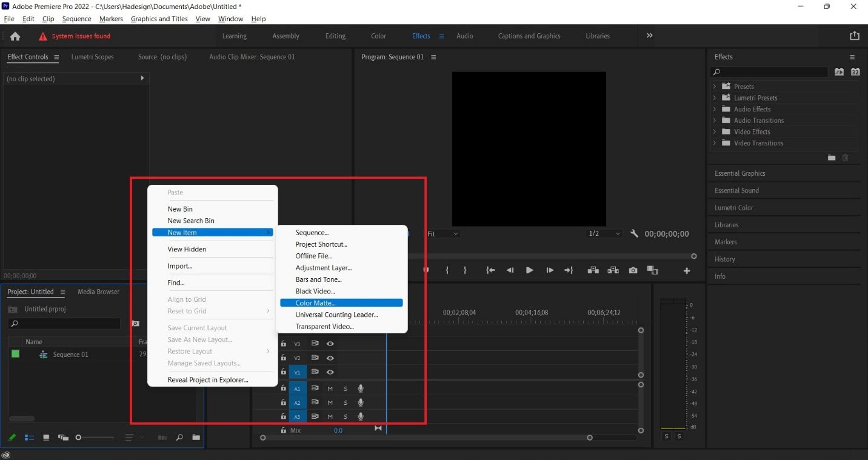Expand the Presets folder
The height and width of the screenshot is (460, 868).
coord(715,87)
